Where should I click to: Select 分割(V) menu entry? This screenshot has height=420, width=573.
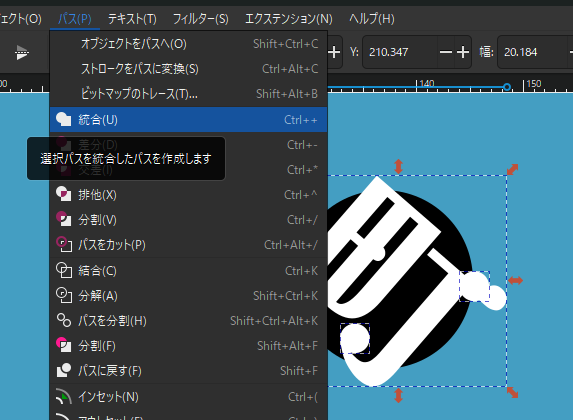coord(189,220)
